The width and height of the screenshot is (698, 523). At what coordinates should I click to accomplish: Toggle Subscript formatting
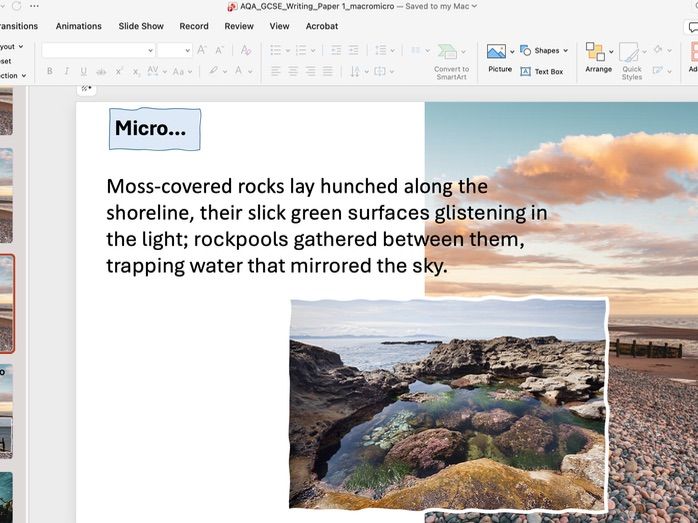(x=136, y=72)
